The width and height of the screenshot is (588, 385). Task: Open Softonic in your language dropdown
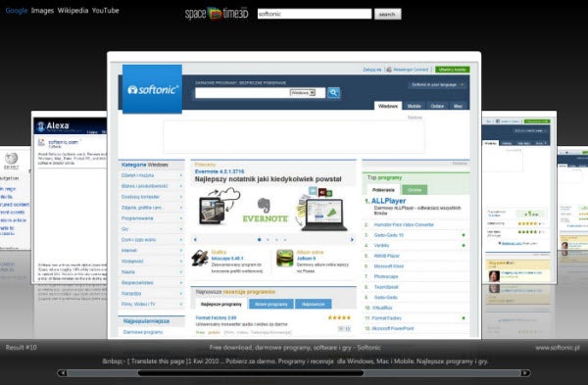pyautogui.click(x=437, y=84)
